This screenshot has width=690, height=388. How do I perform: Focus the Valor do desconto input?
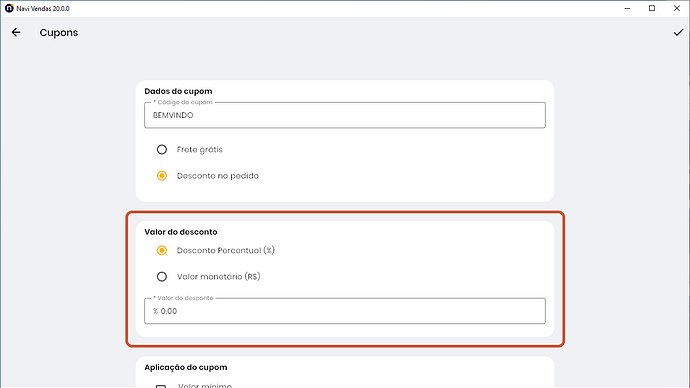(x=345, y=311)
